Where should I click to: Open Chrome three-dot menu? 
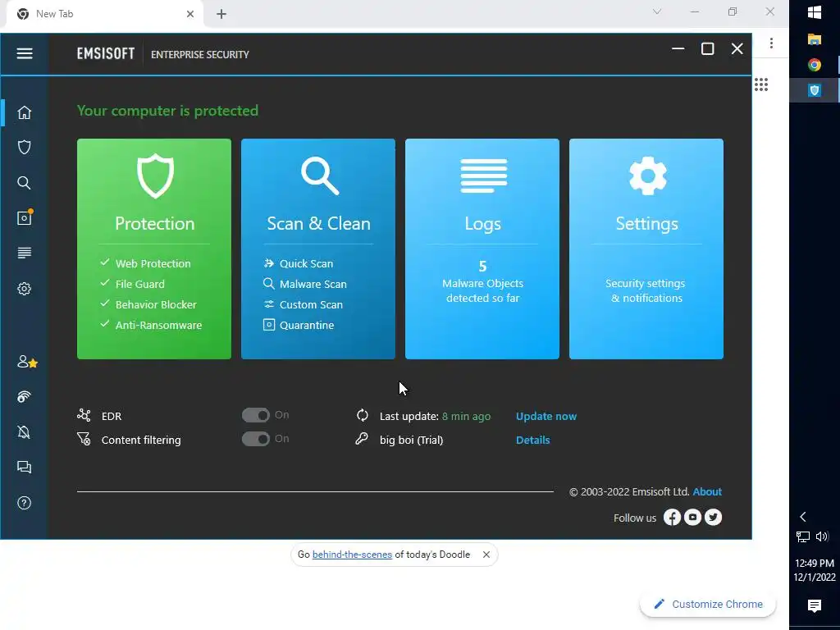[x=771, y=43]
